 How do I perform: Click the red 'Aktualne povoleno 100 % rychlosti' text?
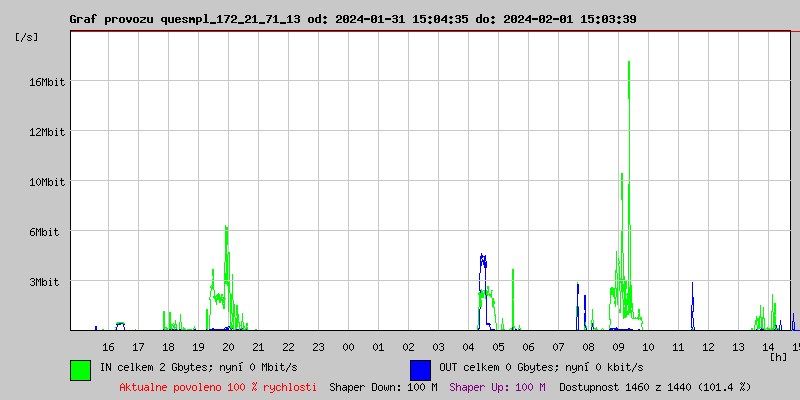pyautogui.click(x=218, y=386)
